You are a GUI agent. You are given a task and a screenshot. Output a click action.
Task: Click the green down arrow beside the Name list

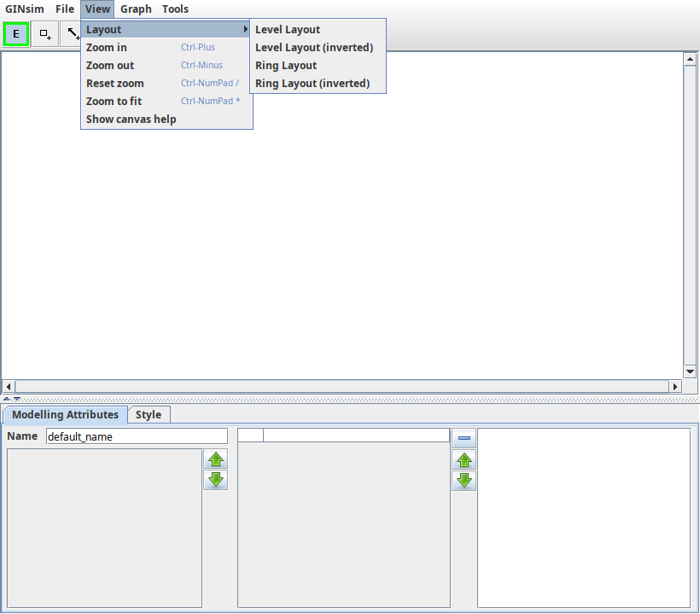216,480
